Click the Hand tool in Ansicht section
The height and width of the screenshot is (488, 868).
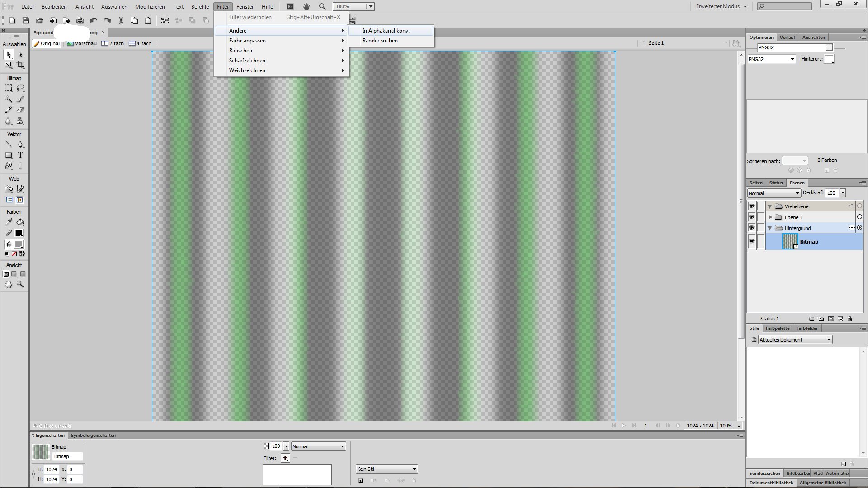pos(9,284)
